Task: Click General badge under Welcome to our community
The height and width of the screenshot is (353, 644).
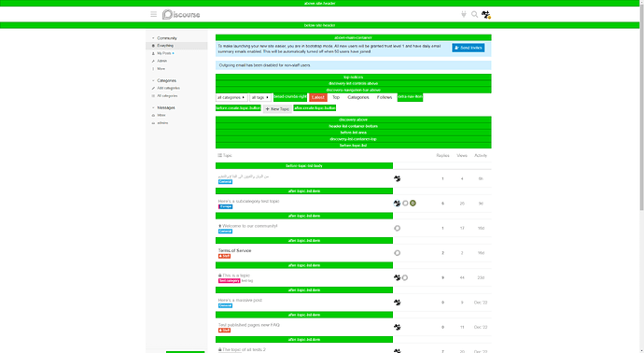Action: (x=226, y=232)
